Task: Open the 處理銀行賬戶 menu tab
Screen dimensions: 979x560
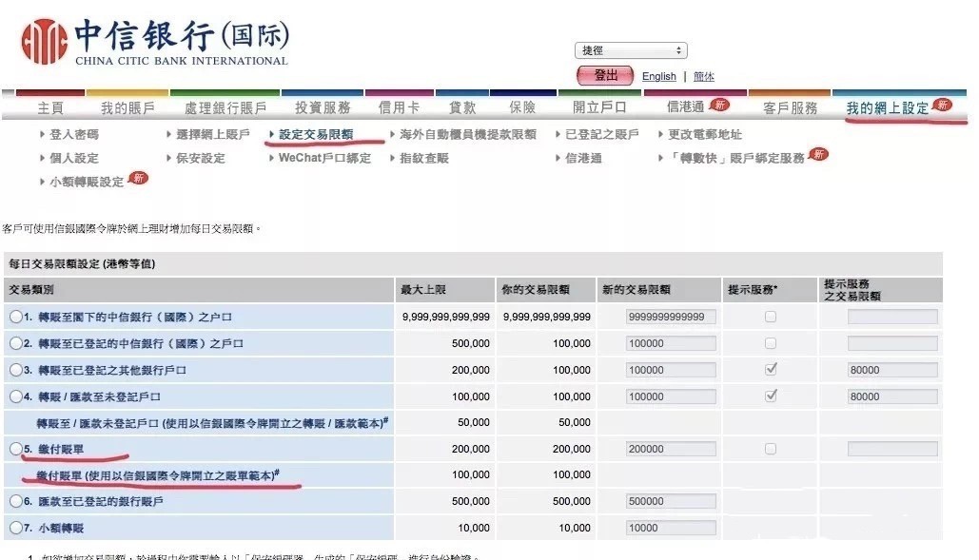Action: click(225, 107)
